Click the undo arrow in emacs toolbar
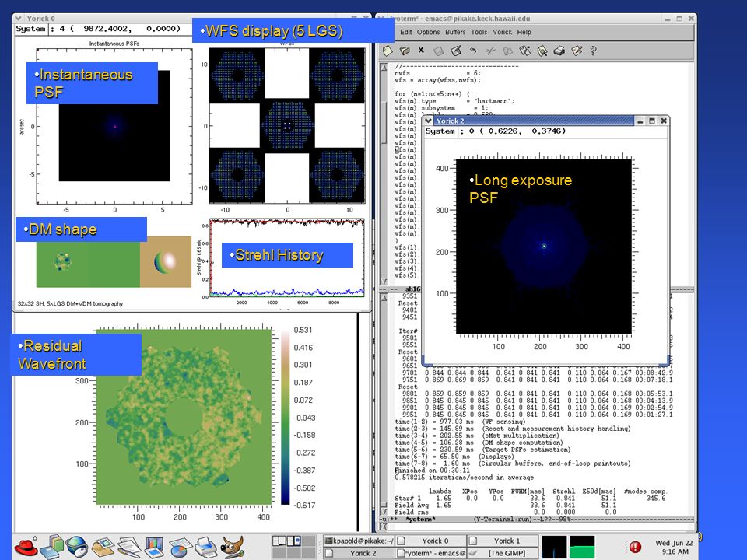Image resolution: width=747 pixels, height=560 pixels. pyautogui.click(x=473, y=50)
